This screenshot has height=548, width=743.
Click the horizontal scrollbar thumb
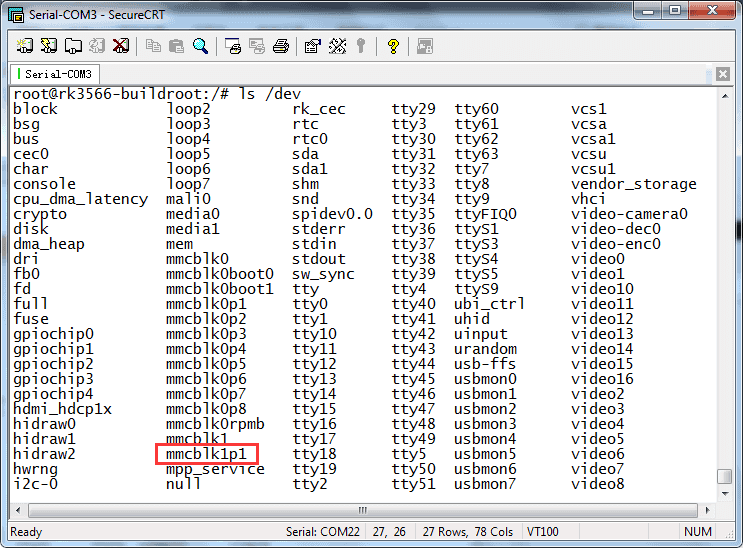coord(362,509)
